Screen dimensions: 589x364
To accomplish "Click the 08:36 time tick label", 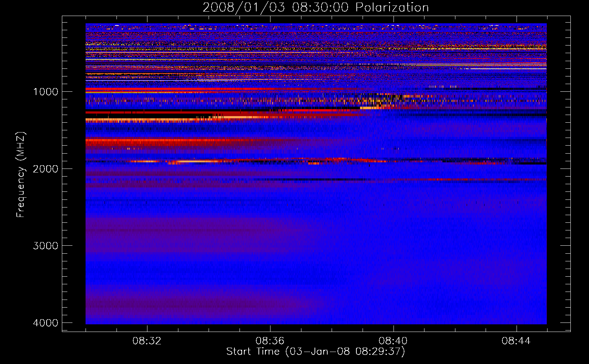I will (270, 341).
